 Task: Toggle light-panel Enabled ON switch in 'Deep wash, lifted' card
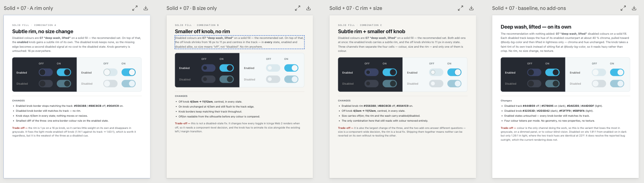point(617,72)
